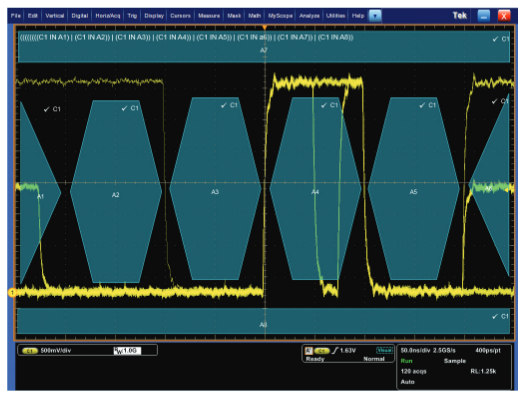Expand the menu bar dropdown arrow after Help

pyautogui.click(x=375, y=16)
